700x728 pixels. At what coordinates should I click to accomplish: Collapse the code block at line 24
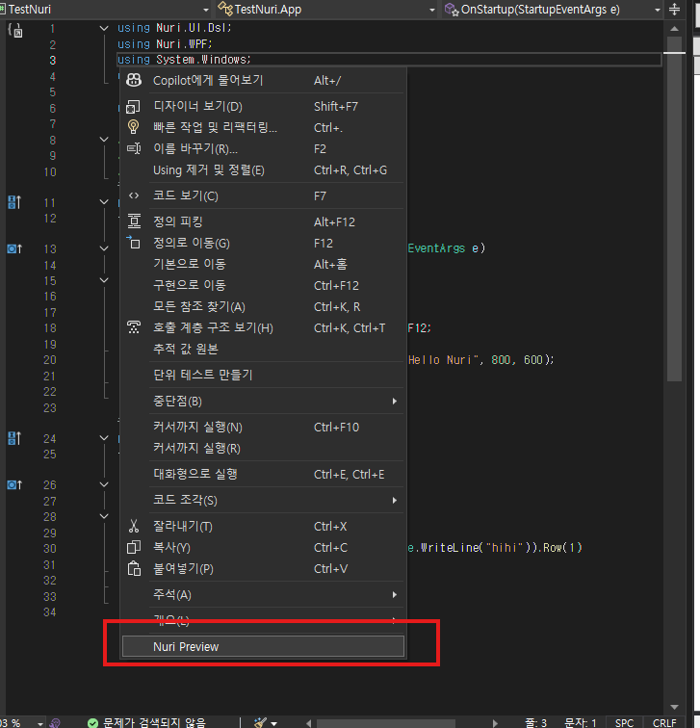coord(104,438)
